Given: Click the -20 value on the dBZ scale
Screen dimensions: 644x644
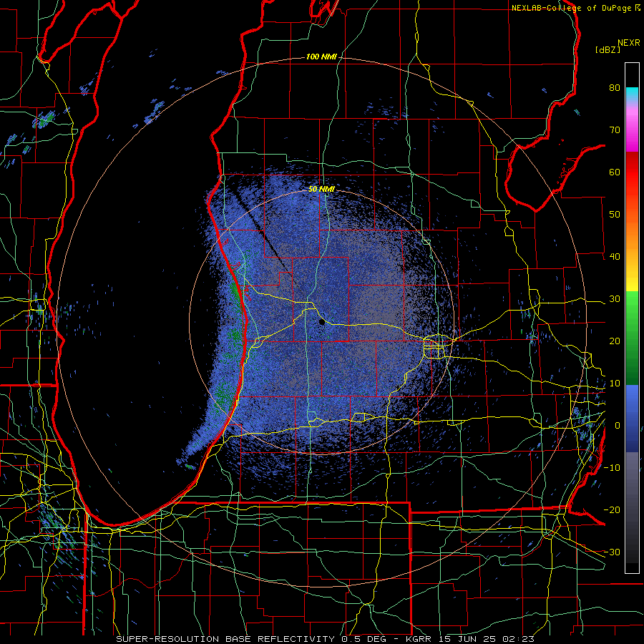Looking at the screenshot, I should coord(612,510).
